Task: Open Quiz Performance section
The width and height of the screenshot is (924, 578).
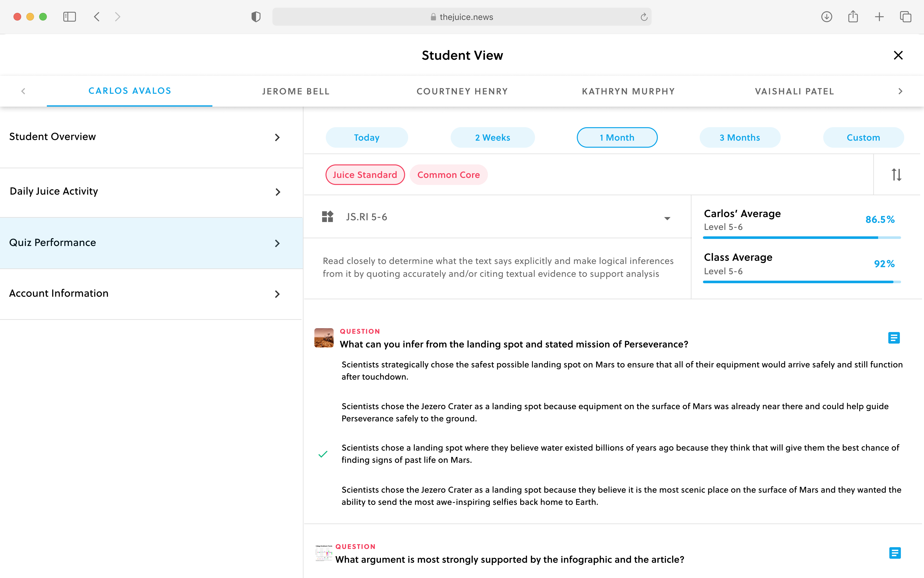Action: pos(151,243)
